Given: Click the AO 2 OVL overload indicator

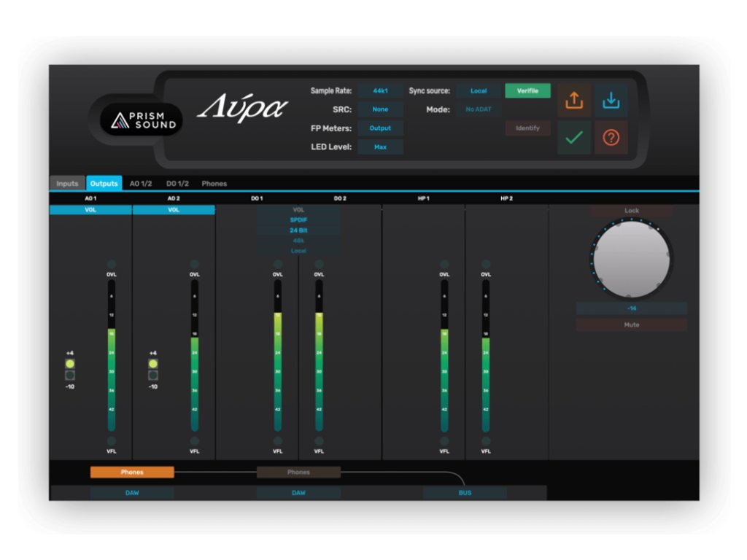Looking at the screenshot, I should pyautogui.click(x=194, y=264).
